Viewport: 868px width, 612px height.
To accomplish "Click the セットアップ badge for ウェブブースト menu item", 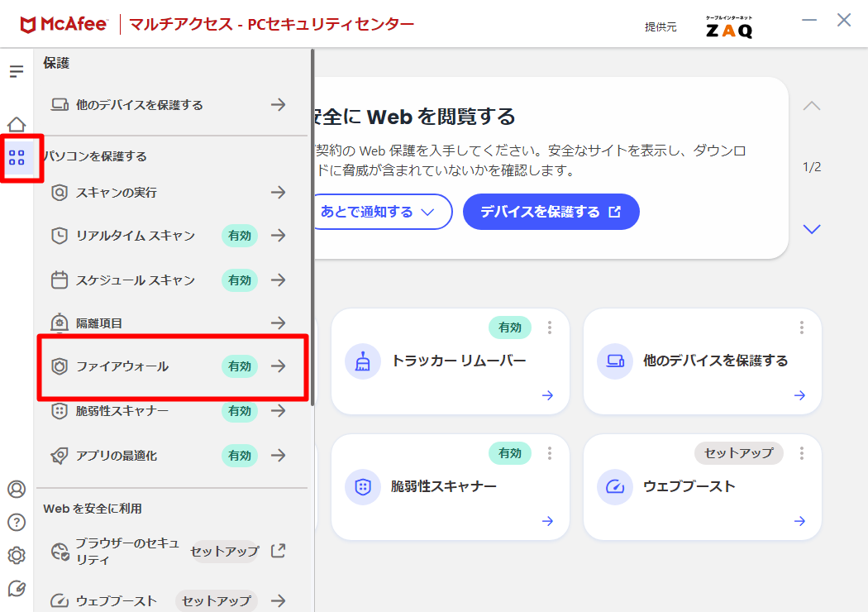I will coord(217,601).
